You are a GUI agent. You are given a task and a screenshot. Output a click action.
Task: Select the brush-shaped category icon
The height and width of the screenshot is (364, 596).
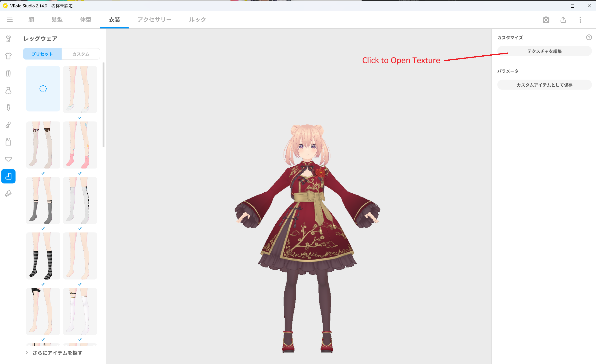[x=8, y=125]
